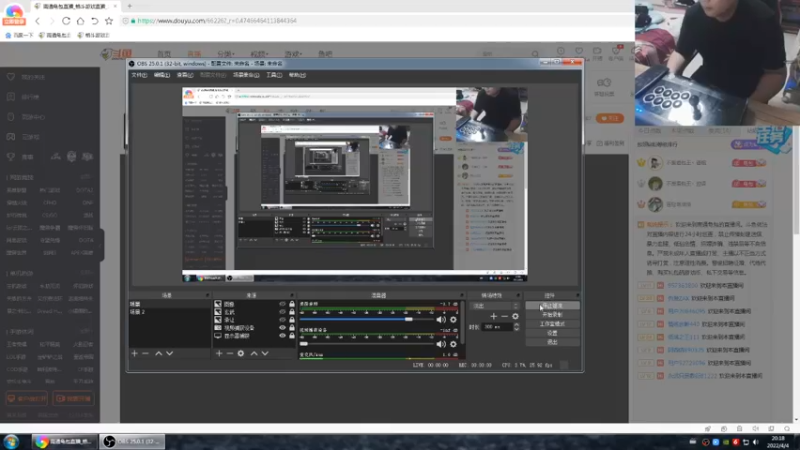Move scene down in Scenes panel
The image size is (800, 450).
click(x=169, y=353)
